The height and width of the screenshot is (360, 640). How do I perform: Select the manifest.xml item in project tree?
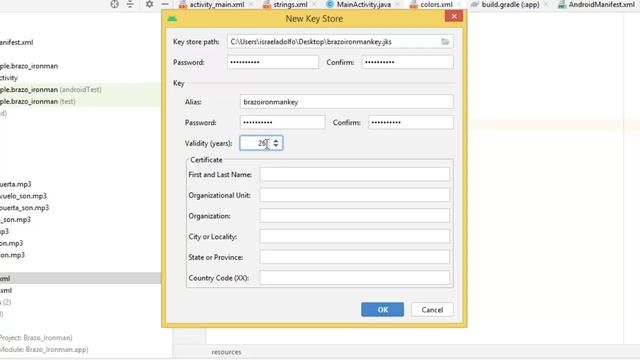point(16,42)
